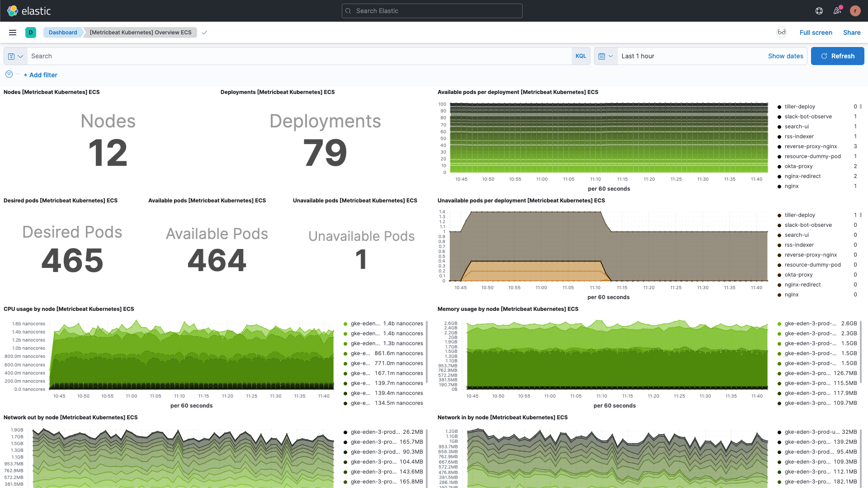Toggle nginx in Available pods legend

[792, 186]
